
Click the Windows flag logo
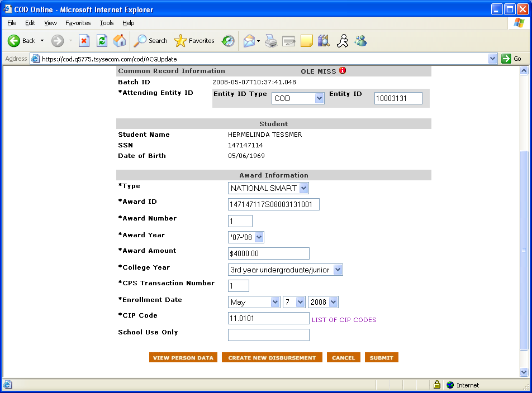point(519,23)
